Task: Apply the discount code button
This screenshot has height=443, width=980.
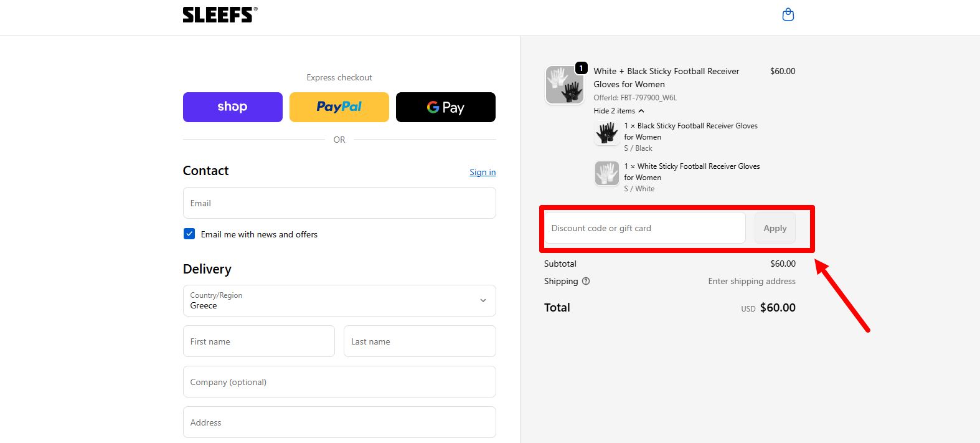Action: 775,228
